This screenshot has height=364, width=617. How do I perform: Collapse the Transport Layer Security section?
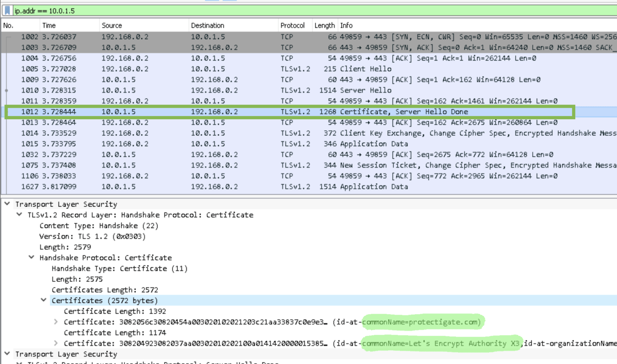tap(6, 204)
